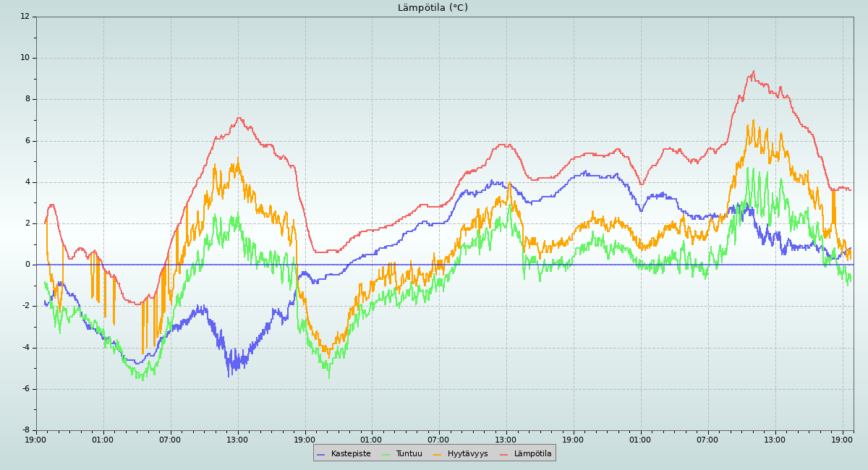Select the Lämpötila legend entry text
The height and width of the screenshot is (470, 868).
[532, 453]
